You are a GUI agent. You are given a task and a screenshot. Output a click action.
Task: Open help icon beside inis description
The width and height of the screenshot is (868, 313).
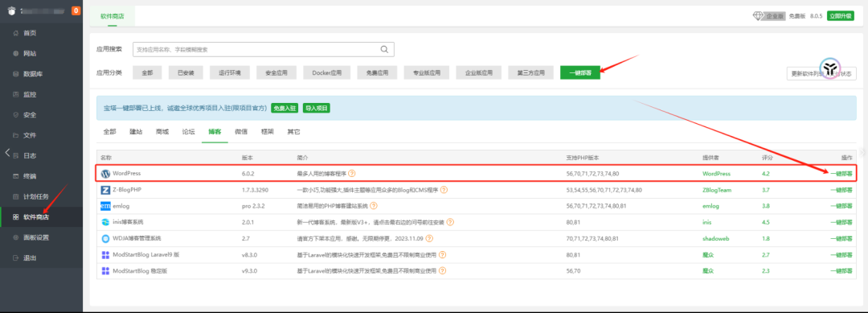tap(450, 222)
